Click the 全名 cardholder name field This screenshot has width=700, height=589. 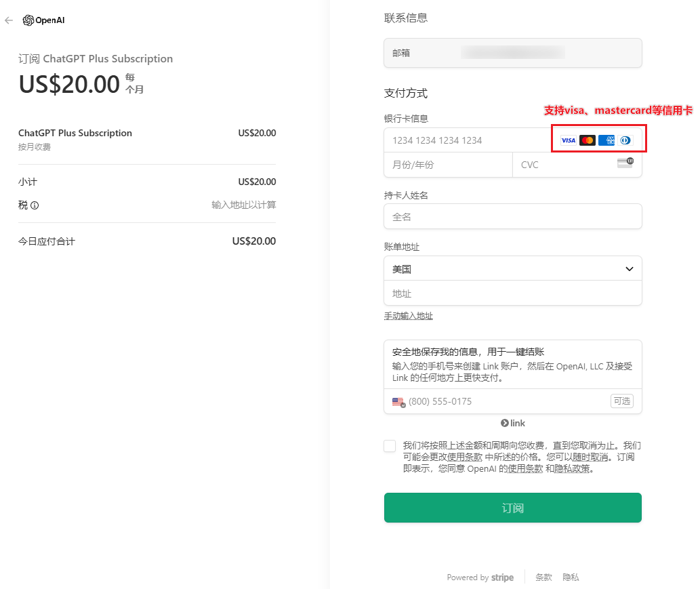(x=512, y=217)
